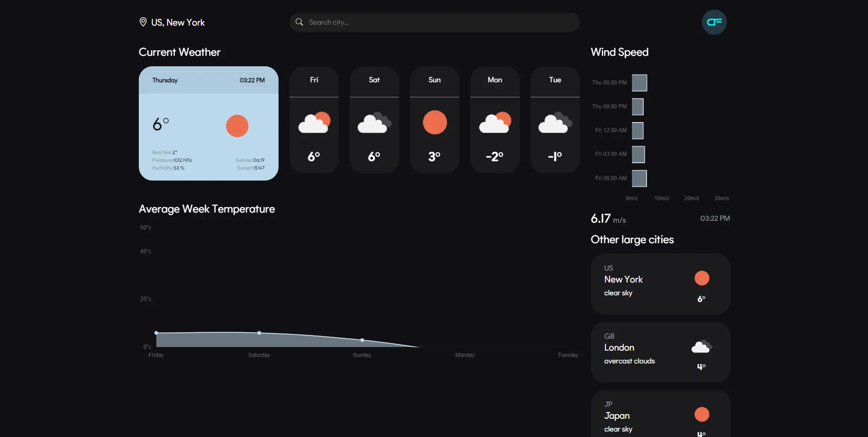Click Sunday's sun icon
The width and height of the screenshot is (868, 437).
pyautogui.click(x=435, y=122)
